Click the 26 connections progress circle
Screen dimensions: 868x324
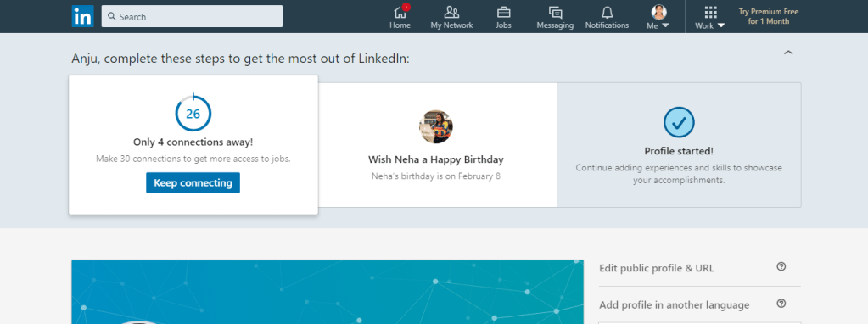[193, 114]
